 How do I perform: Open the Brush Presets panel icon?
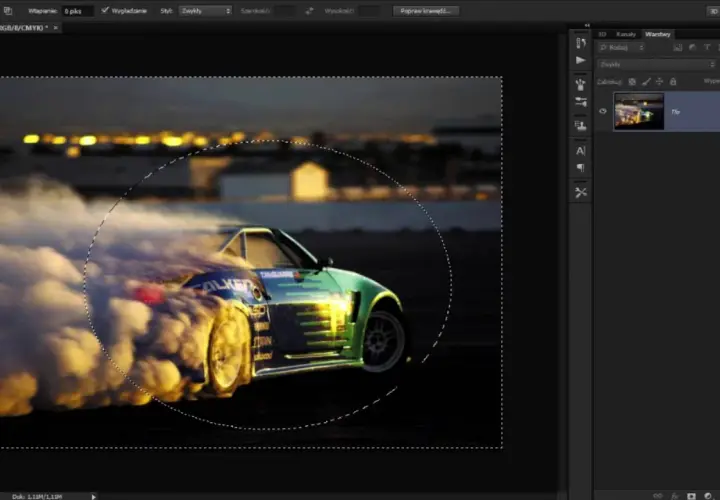[x=581, y=84]
